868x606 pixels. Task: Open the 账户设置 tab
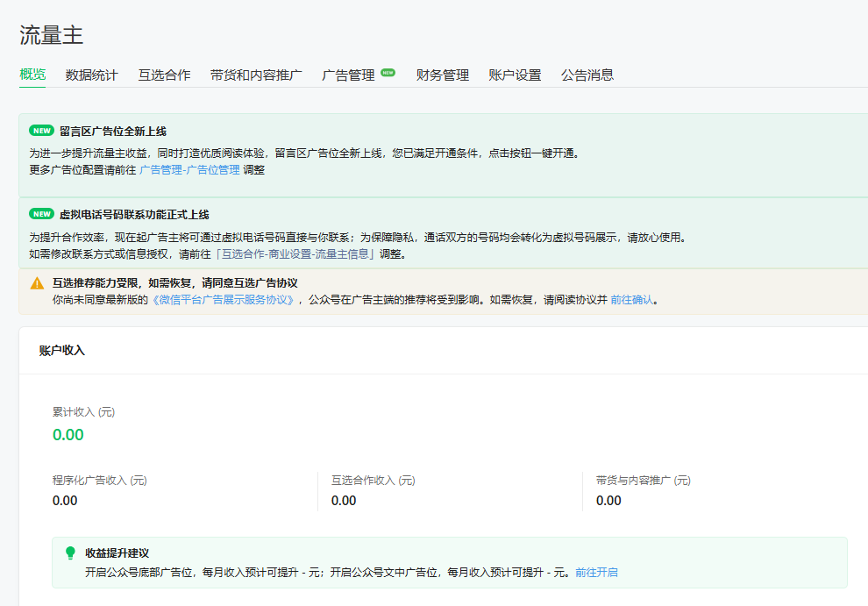[515, 75]
